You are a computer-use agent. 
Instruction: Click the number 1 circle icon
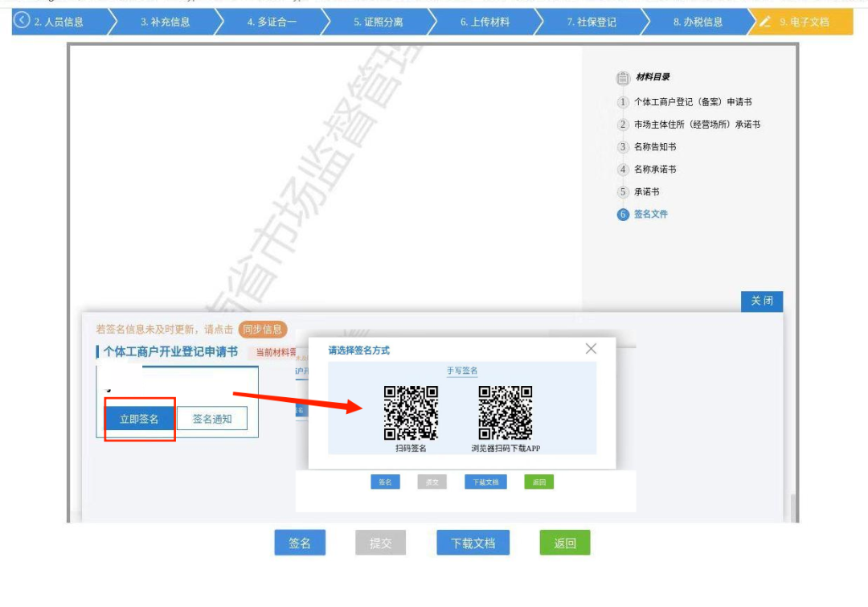623,102
